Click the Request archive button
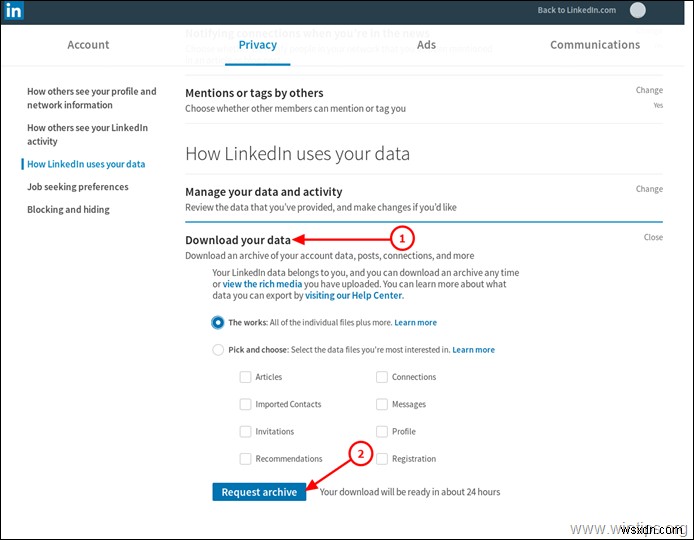 pyautogui.click(x=259, y=492)
